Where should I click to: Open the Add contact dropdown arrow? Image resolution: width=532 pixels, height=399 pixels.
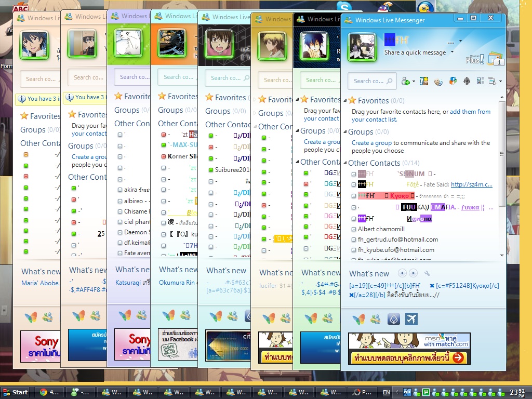point(414,82)
